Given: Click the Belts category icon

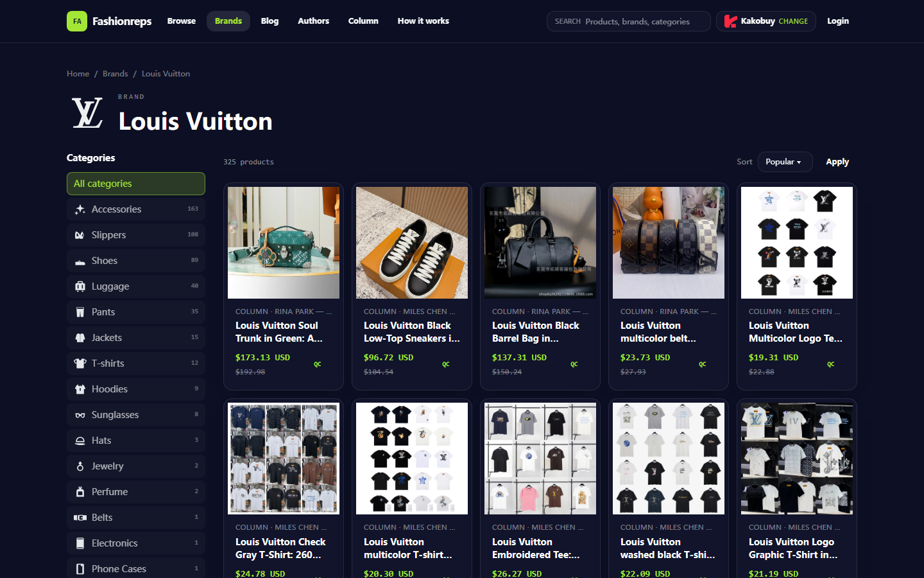Looking at the screenshot, I should coord(80,518).
